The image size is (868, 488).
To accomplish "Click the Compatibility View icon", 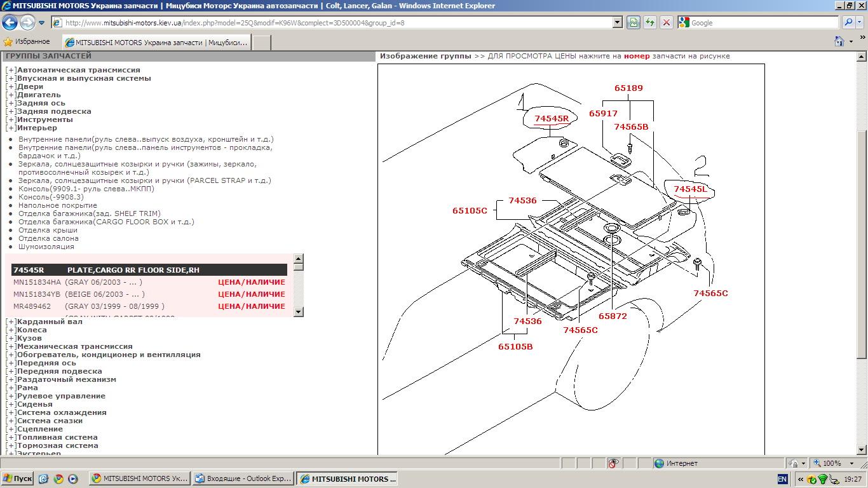I will tap(634, 23).
